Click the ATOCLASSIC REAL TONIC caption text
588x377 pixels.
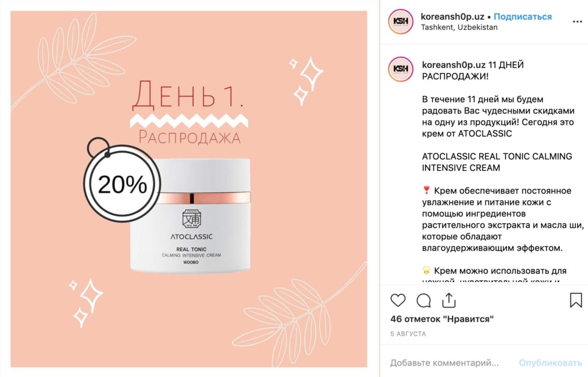[497, 162]
